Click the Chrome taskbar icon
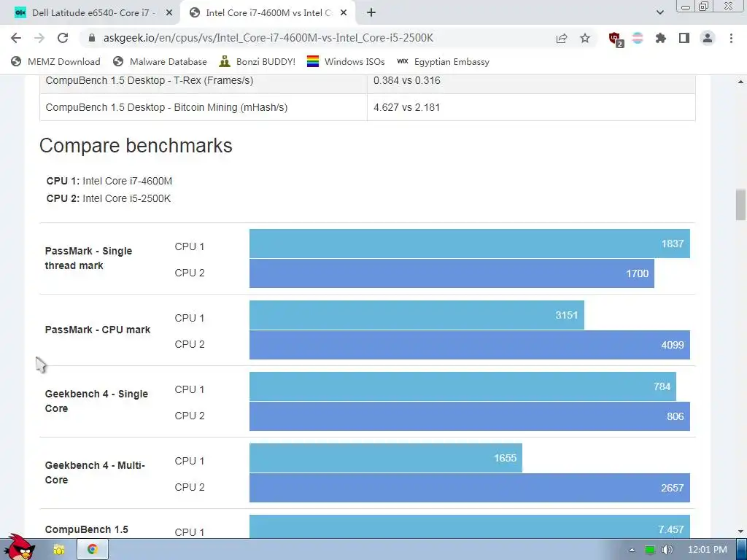 tap(93, 550)
